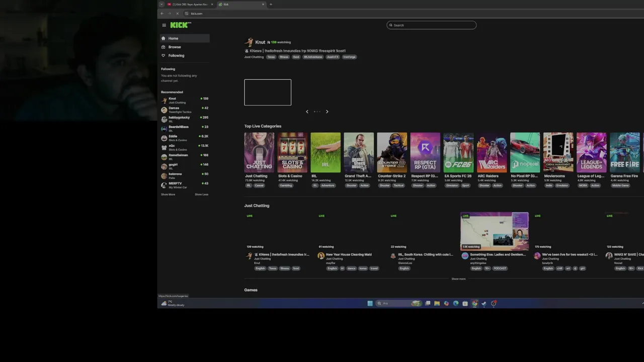Open Slots & Casino category card
Viewport: 644px width, 362px height.
pyautogui.click(x=292, y=153)
